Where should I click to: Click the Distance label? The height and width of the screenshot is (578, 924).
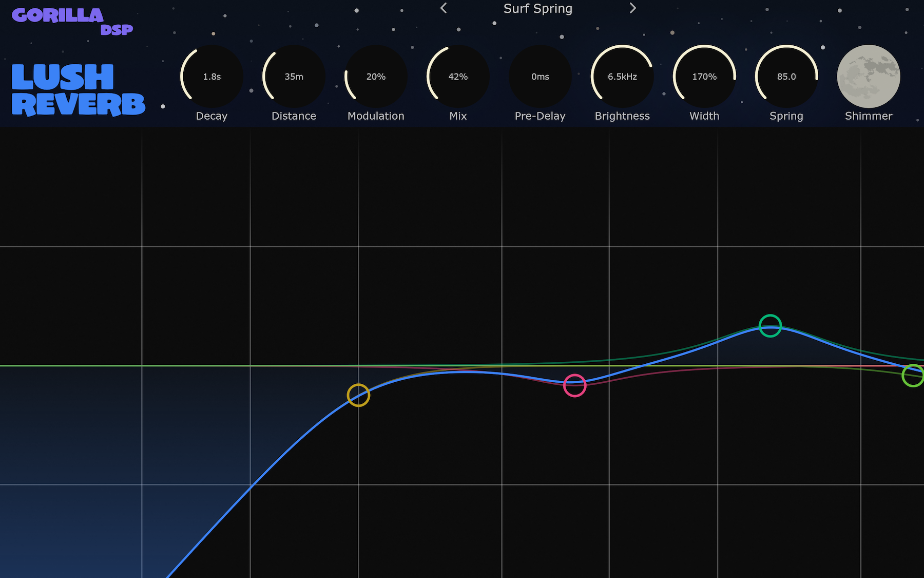(294, 116)
